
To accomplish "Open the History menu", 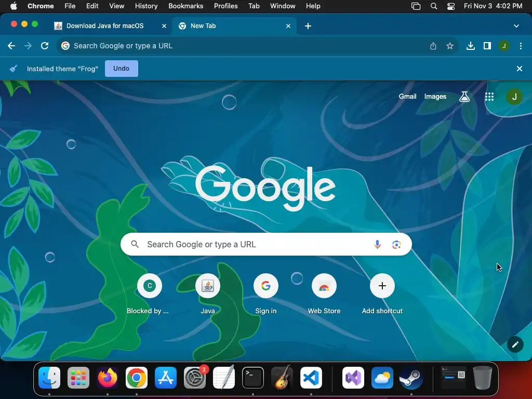I will 146,6.
